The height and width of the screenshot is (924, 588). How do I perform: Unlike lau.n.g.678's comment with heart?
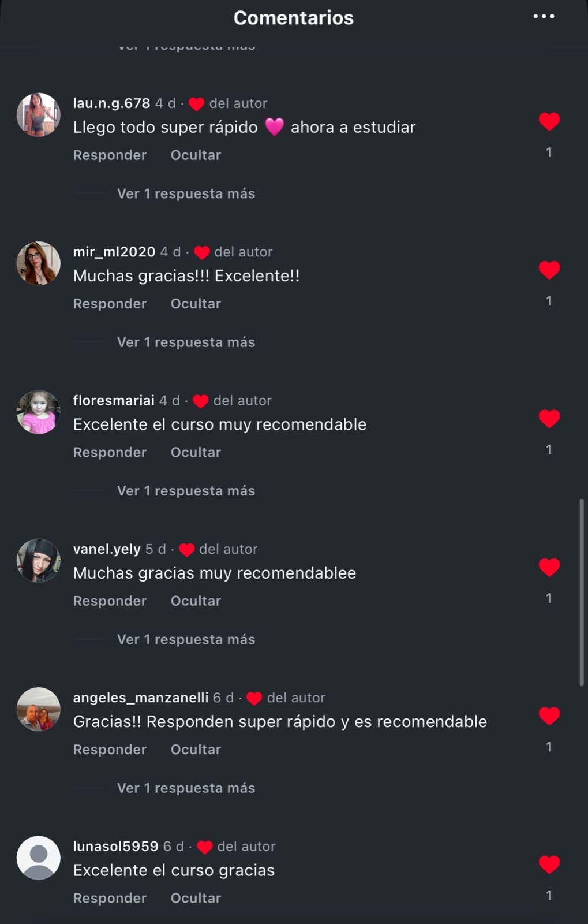(549, 121)
